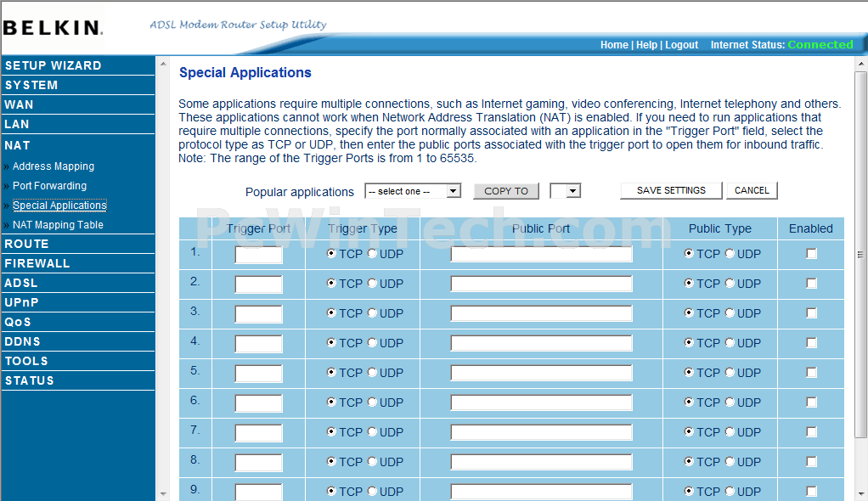Focus the Trigger Port field in row 2

tap(258, 284)
